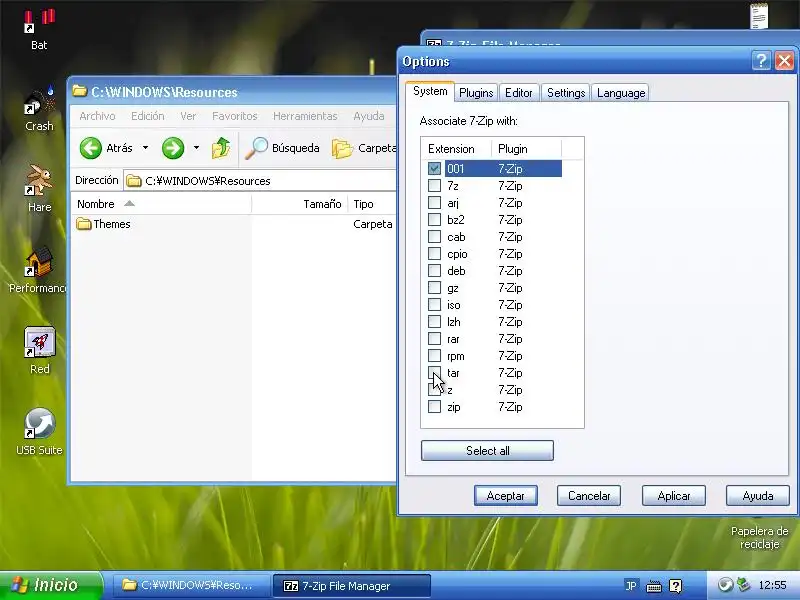Open the notepad desktop icon at top right
This screenshot has width=800, height=600.
pos(759,15)
